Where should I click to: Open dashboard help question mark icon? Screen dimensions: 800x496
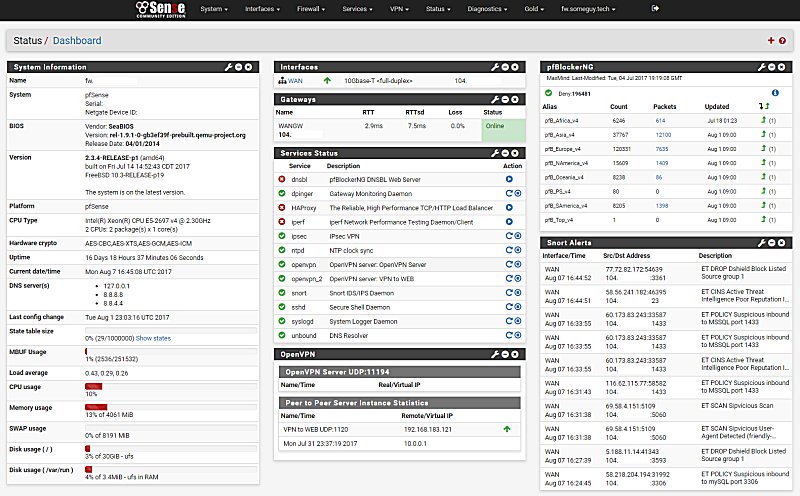[x=783, y=41]
